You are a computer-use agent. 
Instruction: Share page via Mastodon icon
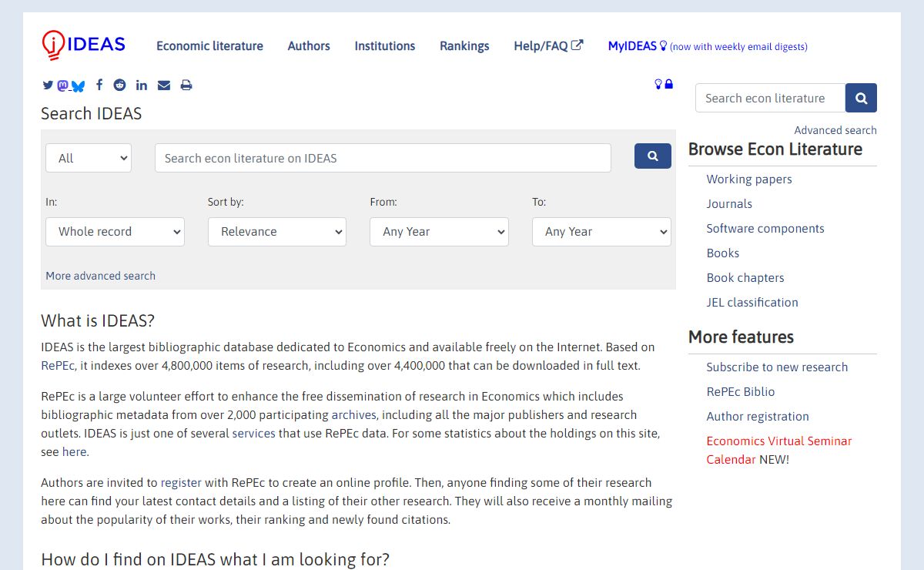(62, 85)
